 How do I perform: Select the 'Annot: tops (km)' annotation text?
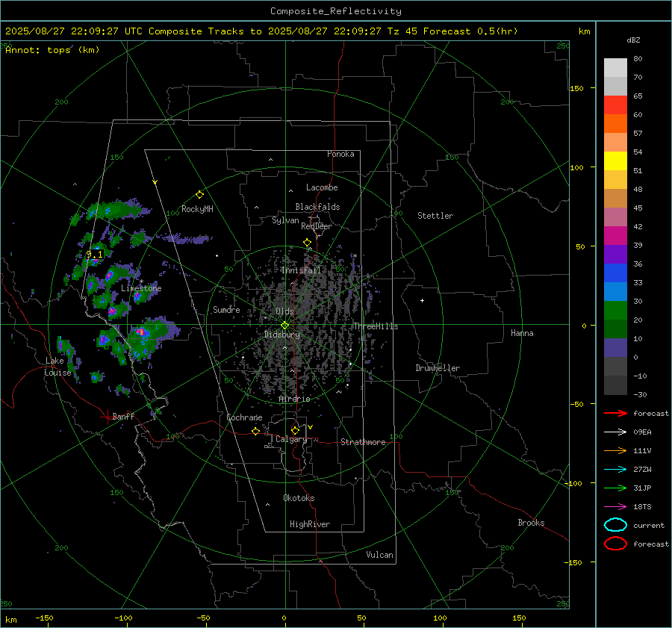[x=52, y=50]
